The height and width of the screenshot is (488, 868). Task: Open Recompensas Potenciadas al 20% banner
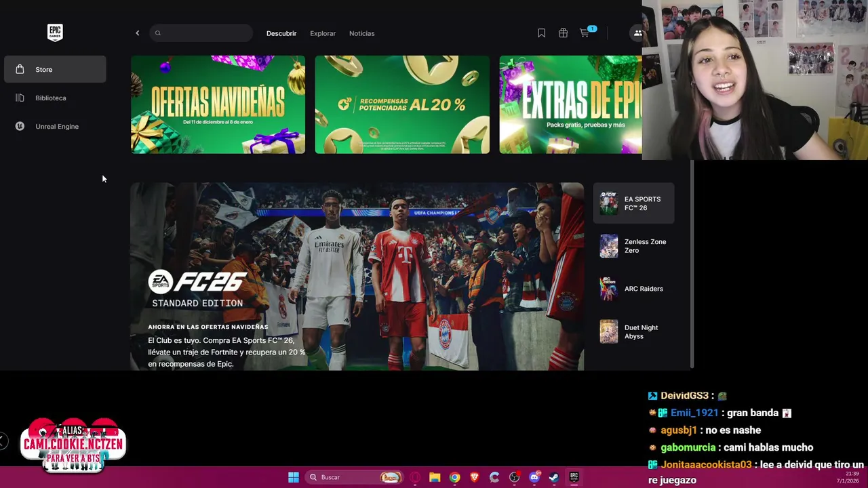coord(402,104)
